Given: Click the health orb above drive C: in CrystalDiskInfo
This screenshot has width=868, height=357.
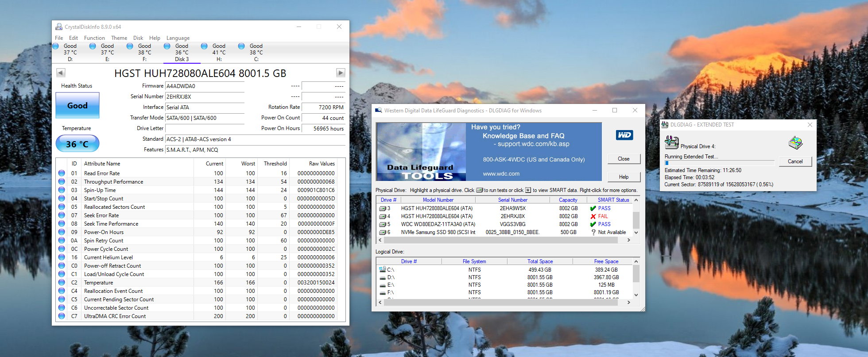Looking at the screenshot, I should [241, 46].
